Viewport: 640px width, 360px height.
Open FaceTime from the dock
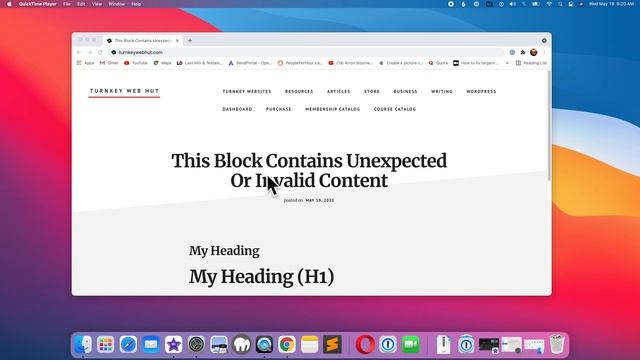click(x=411, y=345)
